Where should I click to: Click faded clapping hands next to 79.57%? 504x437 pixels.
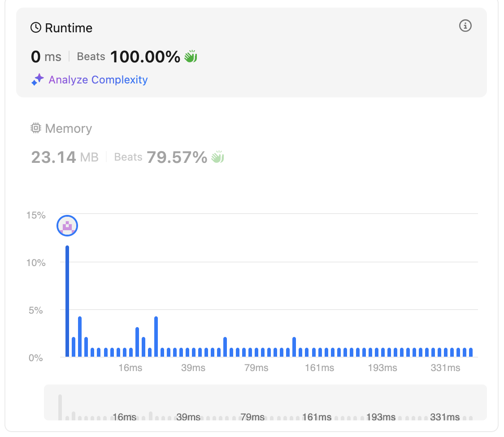[217, 157]
